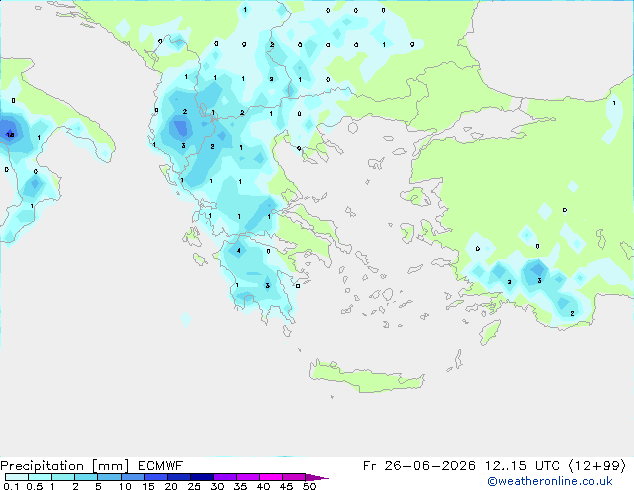Choose the 35–40 mm magenta legend swatch
The image size is (634, 490).
(x=248, y=477)
